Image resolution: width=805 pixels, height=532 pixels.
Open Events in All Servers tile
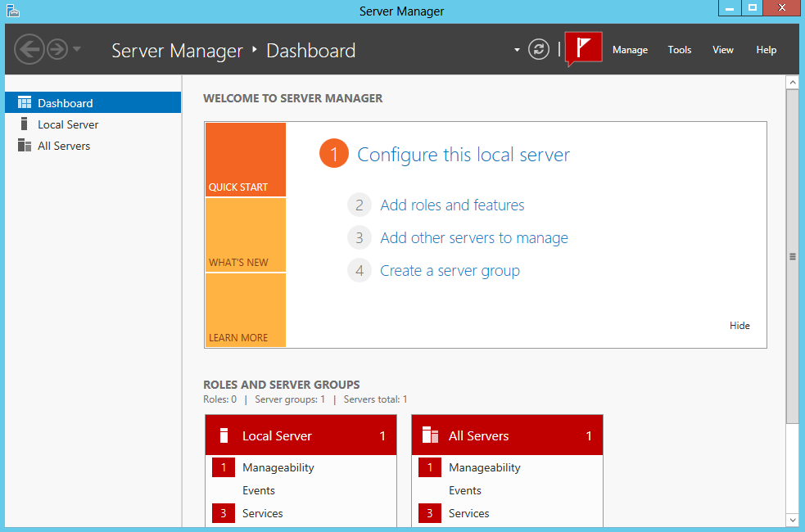464,490
